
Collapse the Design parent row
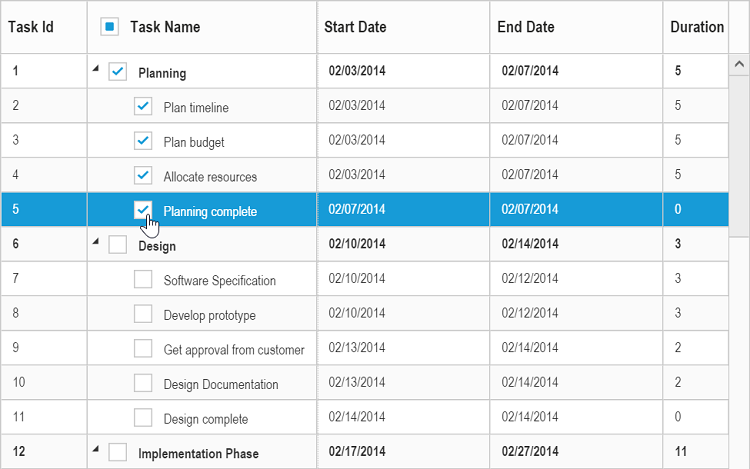pos(96,242)
